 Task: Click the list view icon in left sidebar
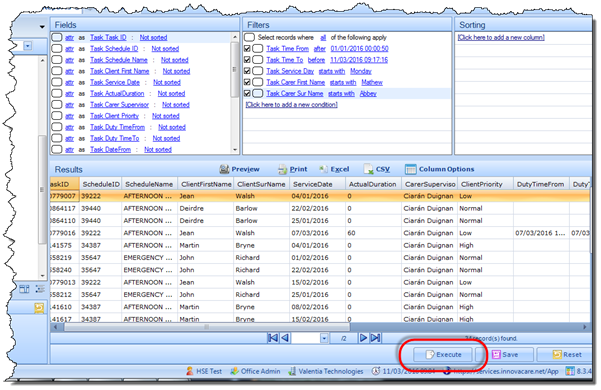pyautogui.click(x=40, y=289)
